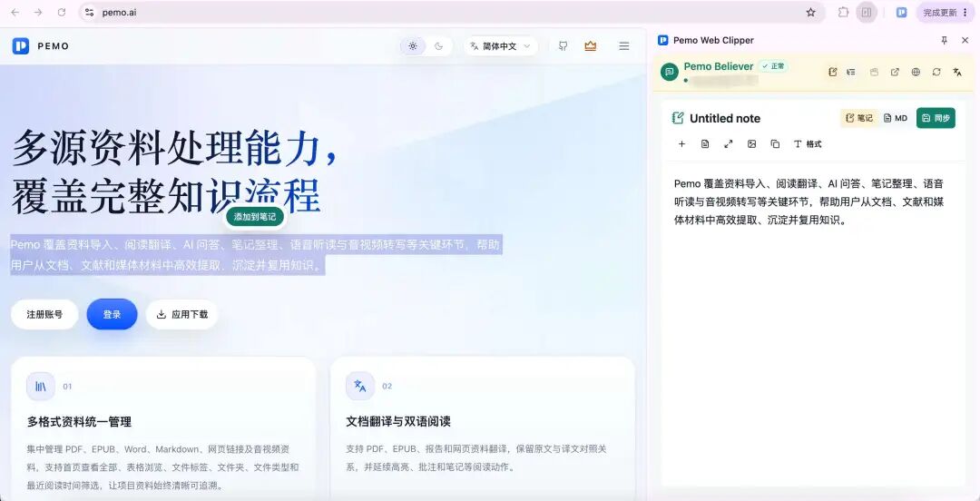Click the document icon in note toolbar

click(705, 144)
